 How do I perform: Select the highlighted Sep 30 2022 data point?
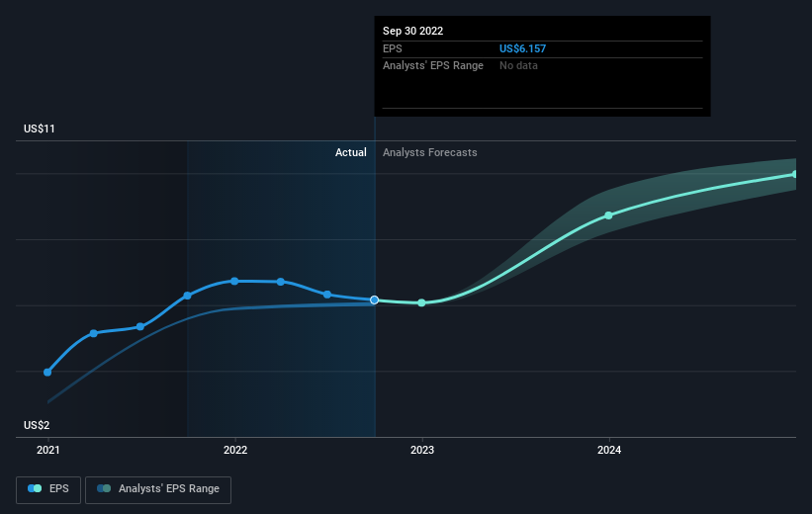375,300
